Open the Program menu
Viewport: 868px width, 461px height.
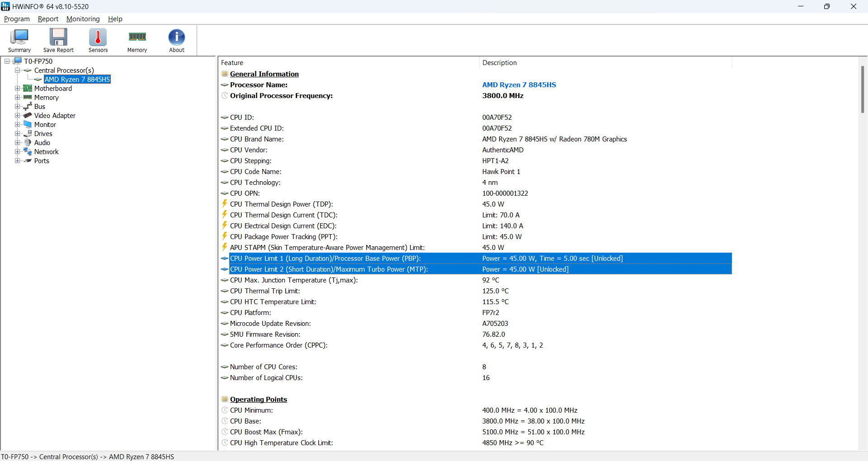coord(17,19)
